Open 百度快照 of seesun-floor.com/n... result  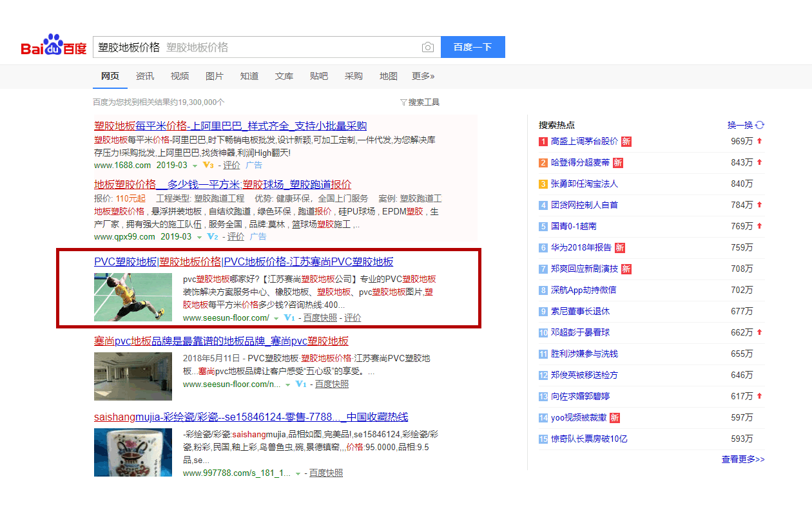332,384
